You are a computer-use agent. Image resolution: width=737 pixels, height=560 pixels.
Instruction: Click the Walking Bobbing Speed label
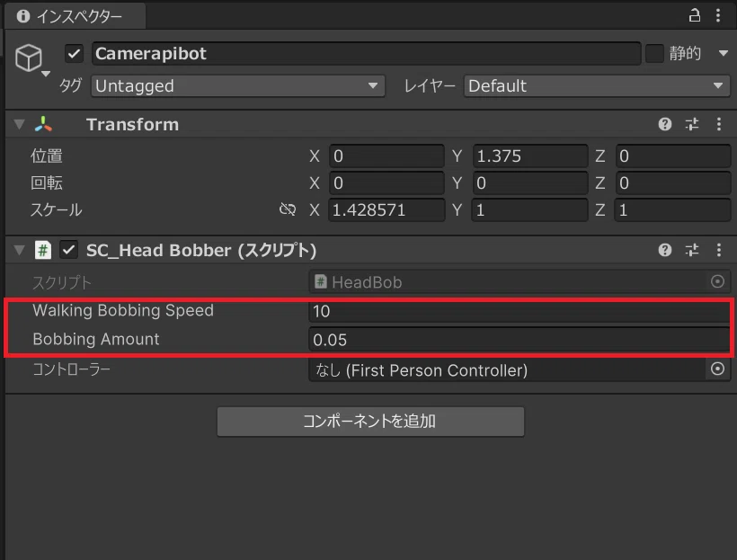click(123, 311)
